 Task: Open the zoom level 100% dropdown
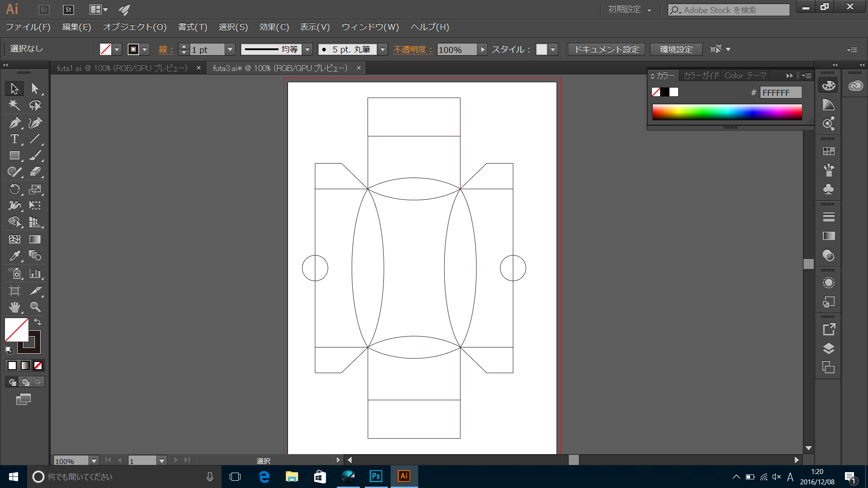(x=94, y=461)
